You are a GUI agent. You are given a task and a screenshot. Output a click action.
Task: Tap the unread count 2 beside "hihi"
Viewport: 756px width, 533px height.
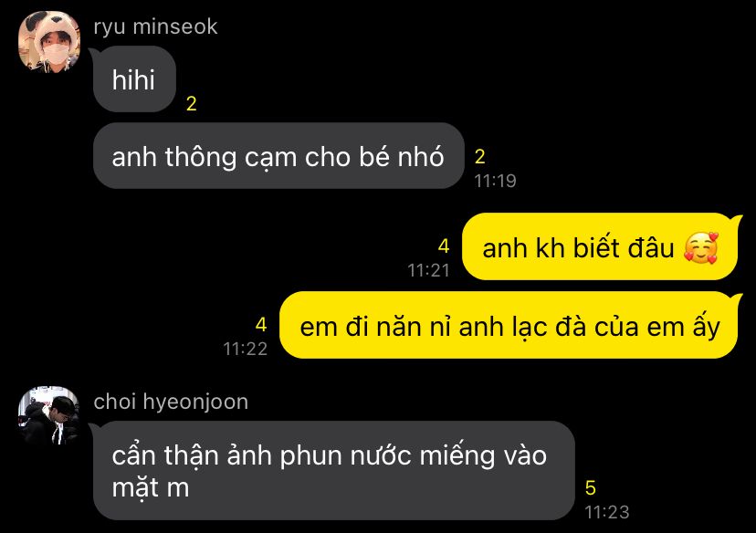pos(192,104)
